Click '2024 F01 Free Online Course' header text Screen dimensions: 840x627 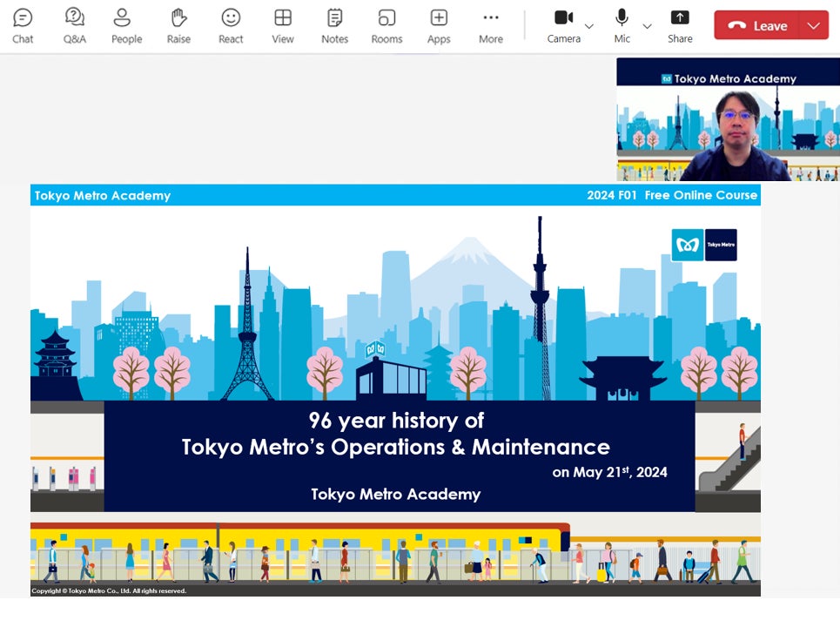click(x=672, y=195)
